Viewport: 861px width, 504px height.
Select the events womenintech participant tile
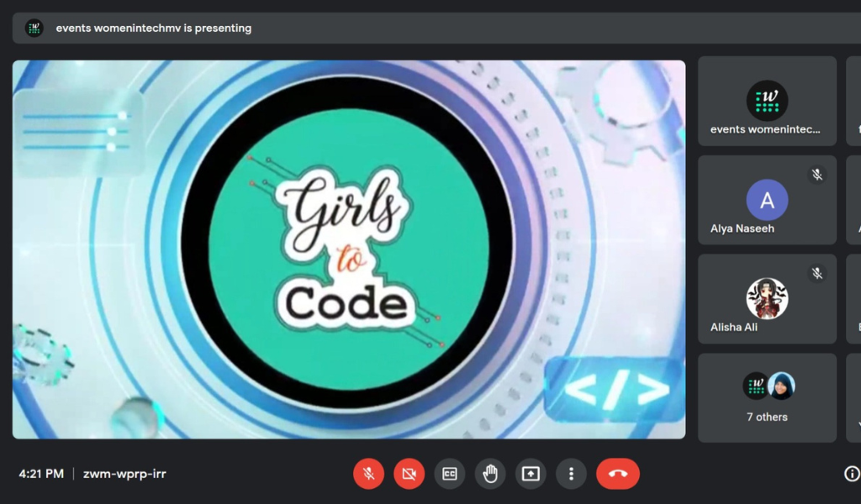point(767,101)
